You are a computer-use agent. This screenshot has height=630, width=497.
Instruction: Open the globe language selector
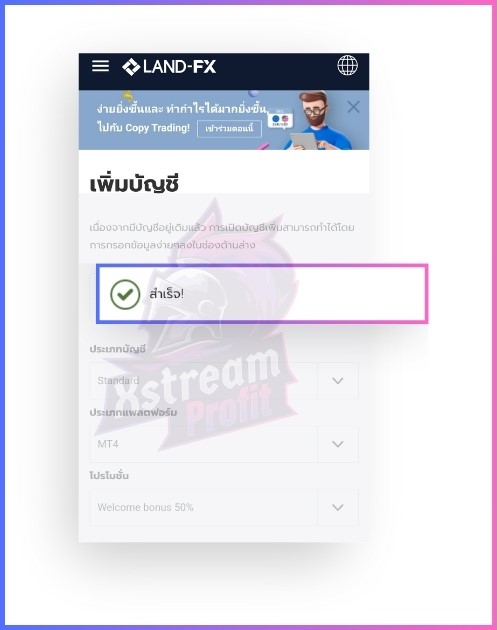pos(347,65)
